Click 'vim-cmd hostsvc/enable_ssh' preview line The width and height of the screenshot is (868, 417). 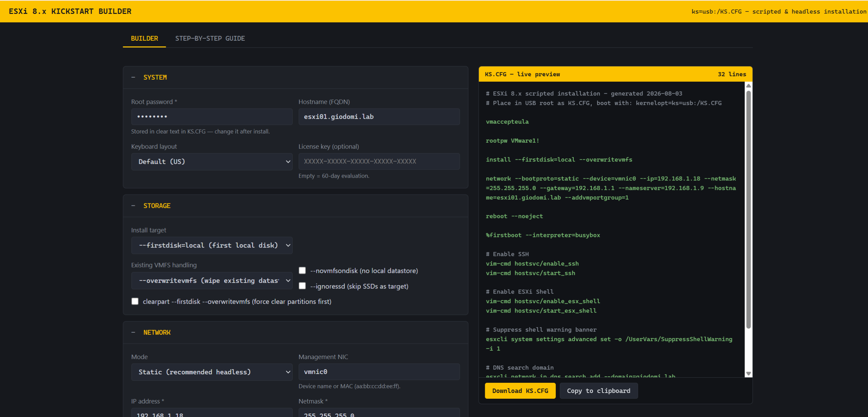532,264
